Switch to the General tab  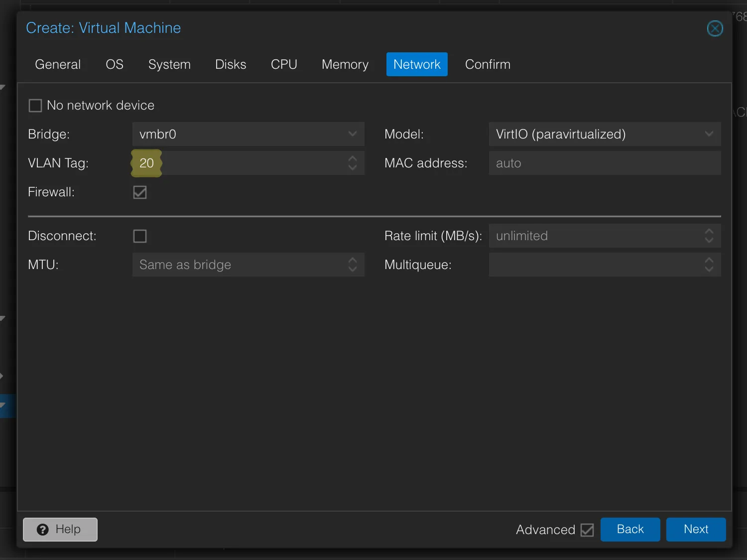[x=58, y=64]
